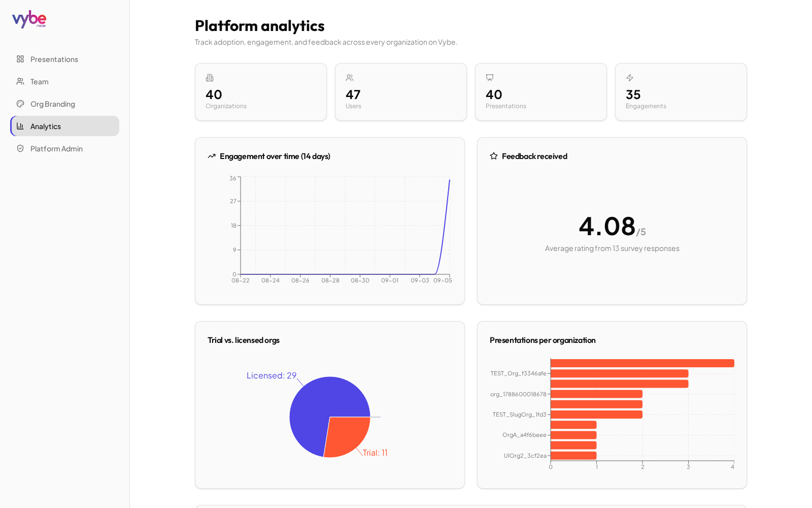This screenshot has height=508, width=812.
Task: Click the UIOrg2_3cf2ea axis label
Action: (x=525, y=456)
